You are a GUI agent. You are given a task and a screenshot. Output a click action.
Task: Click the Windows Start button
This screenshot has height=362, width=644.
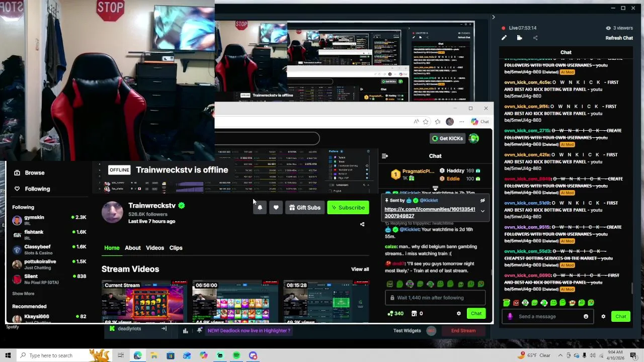click(8, 355)
